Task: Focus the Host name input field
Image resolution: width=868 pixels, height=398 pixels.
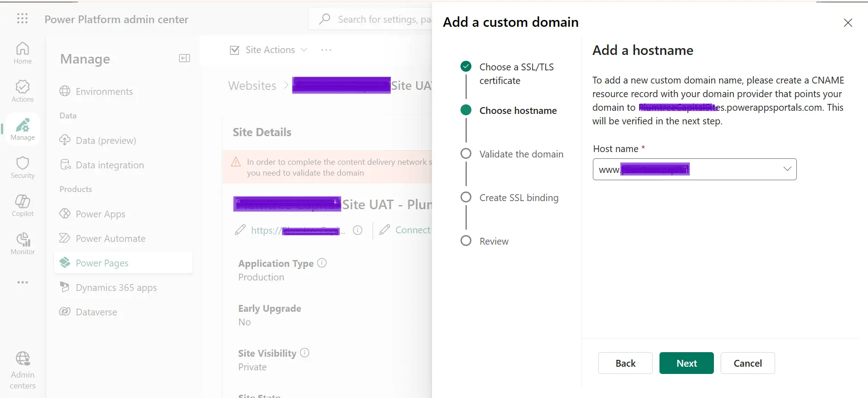Action: tap(694, 169)
